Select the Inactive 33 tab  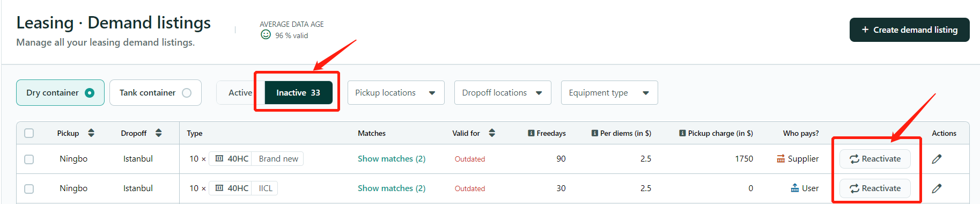[298, 93]
